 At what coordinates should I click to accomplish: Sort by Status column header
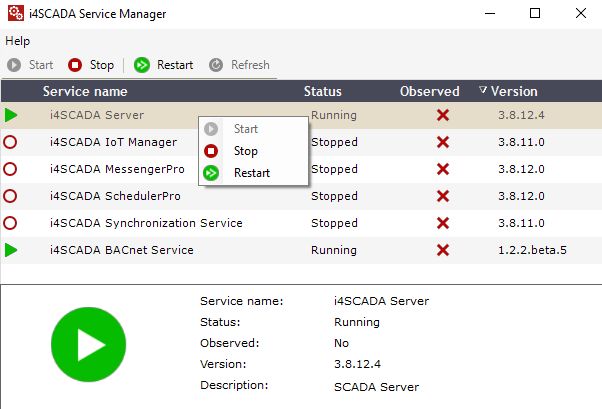tap(322, 91)
